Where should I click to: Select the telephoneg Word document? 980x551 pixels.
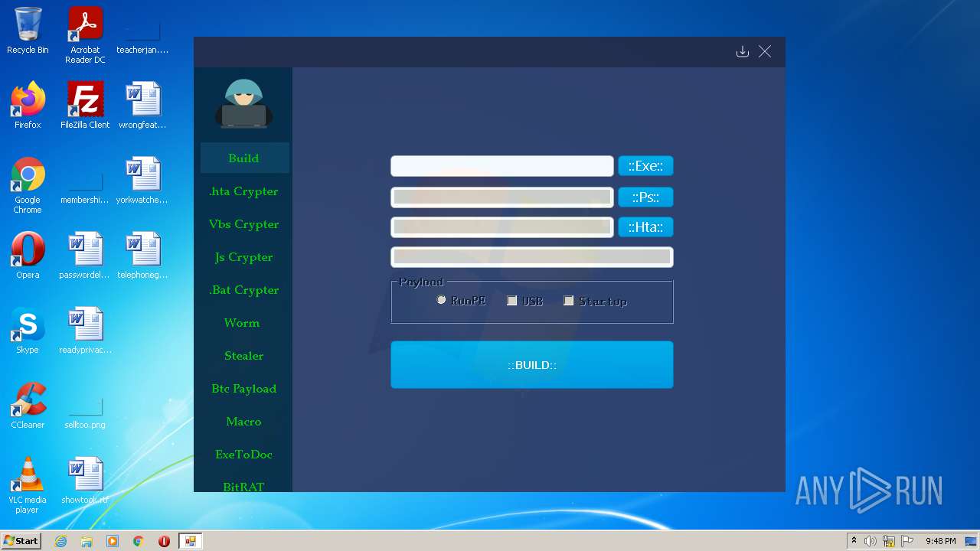pos(142,256)
